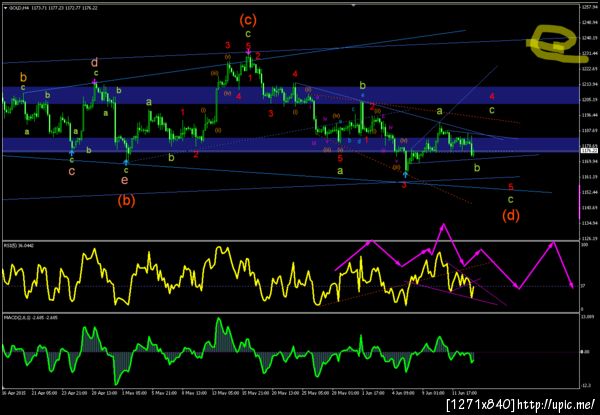Click the current price tag 1176.22
Viewport: 600px width, 415px height.
(589, 151)
